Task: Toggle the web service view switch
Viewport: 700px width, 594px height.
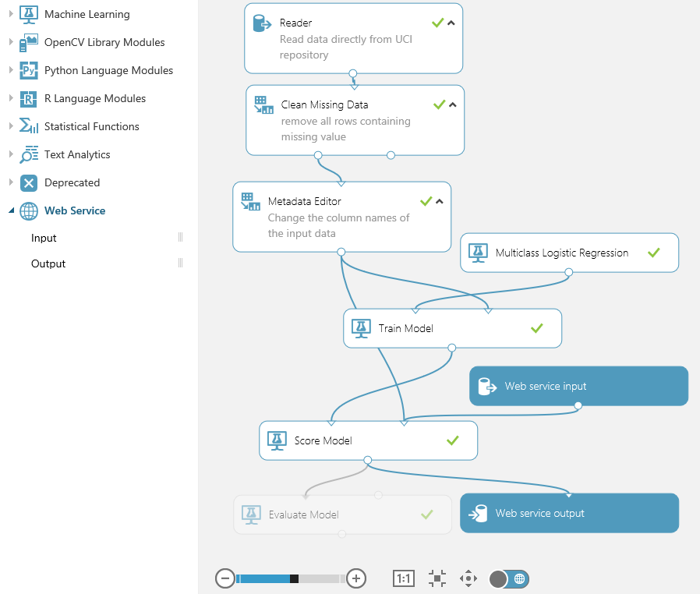Action: [510, 578]
